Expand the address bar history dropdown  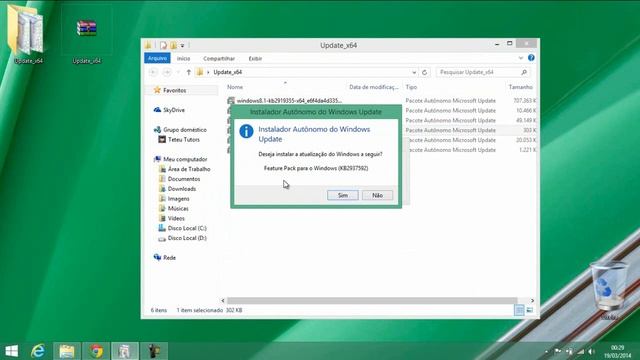(x=414, y=72)
